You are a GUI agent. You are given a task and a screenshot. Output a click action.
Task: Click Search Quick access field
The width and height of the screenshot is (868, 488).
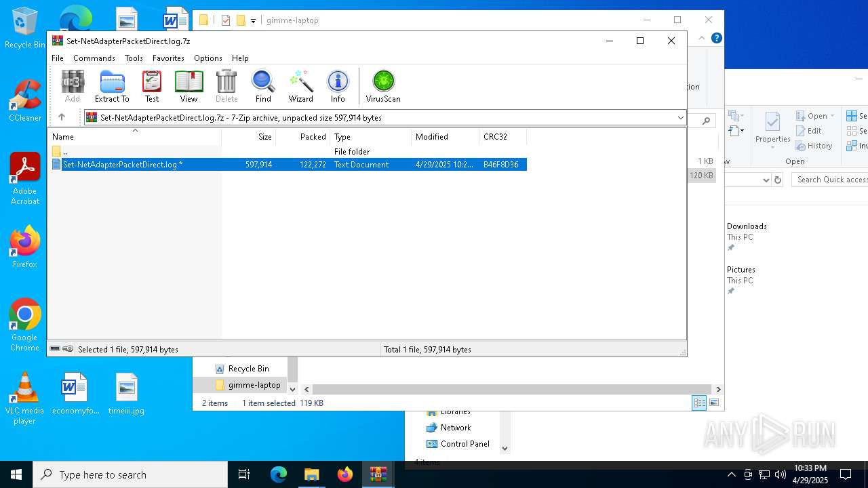pos(831,180)
